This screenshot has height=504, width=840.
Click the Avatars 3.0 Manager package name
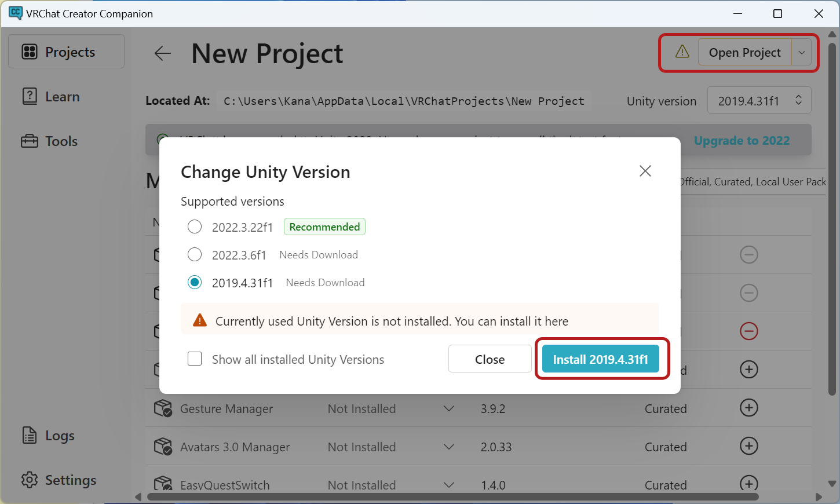click(235, 447)
